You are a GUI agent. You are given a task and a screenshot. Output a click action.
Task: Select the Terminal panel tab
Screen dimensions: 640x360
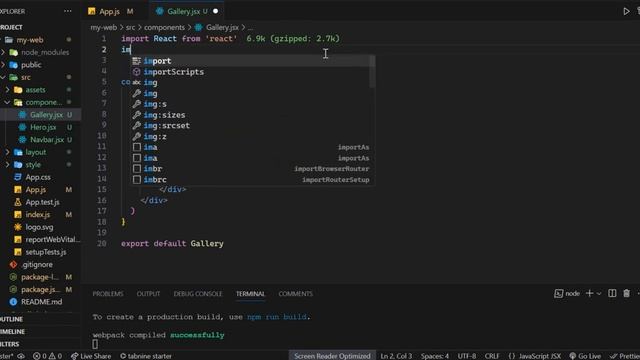pos(250,293)
